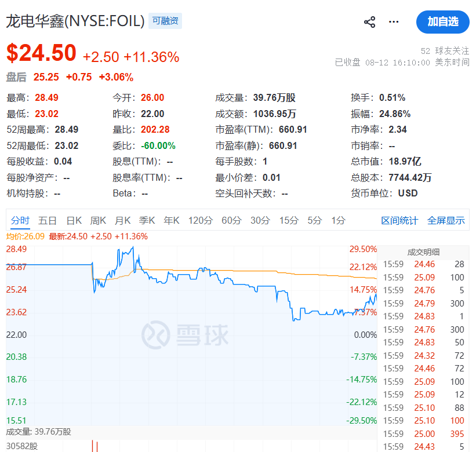Switch to the 日K chart tab
The height and width of the screenshot is (452, 476).
[x=74, y=220]
